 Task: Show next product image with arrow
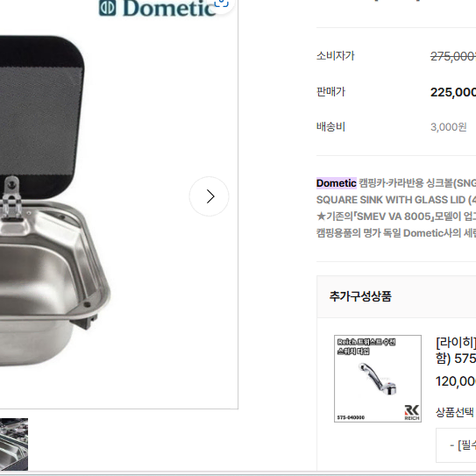(209, 196)
